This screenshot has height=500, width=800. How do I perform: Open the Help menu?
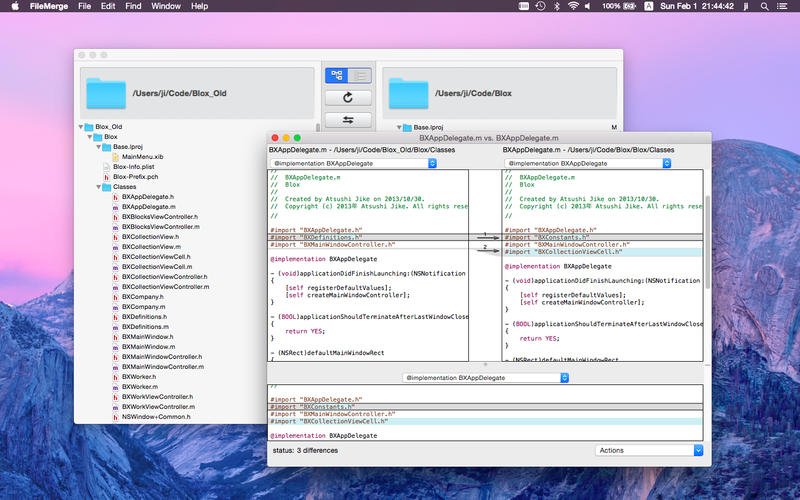click(x=199, y=6)
